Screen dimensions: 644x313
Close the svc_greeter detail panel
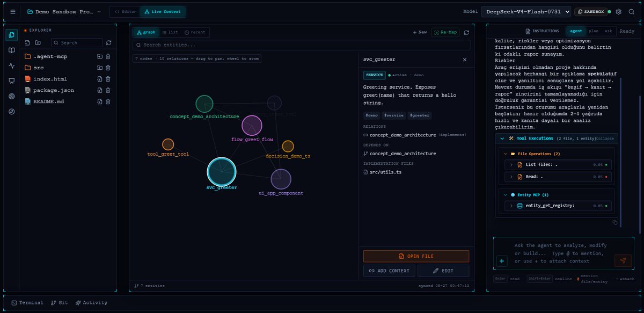tap(465, 60)
